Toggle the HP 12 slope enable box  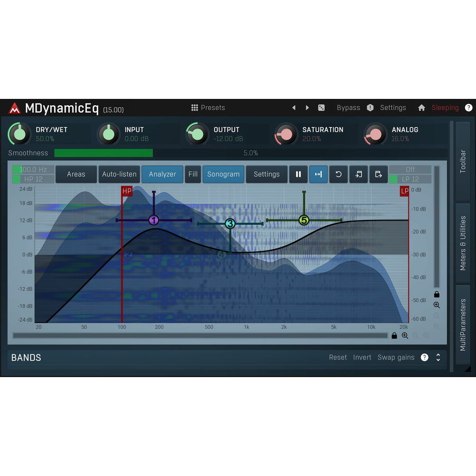16,179
